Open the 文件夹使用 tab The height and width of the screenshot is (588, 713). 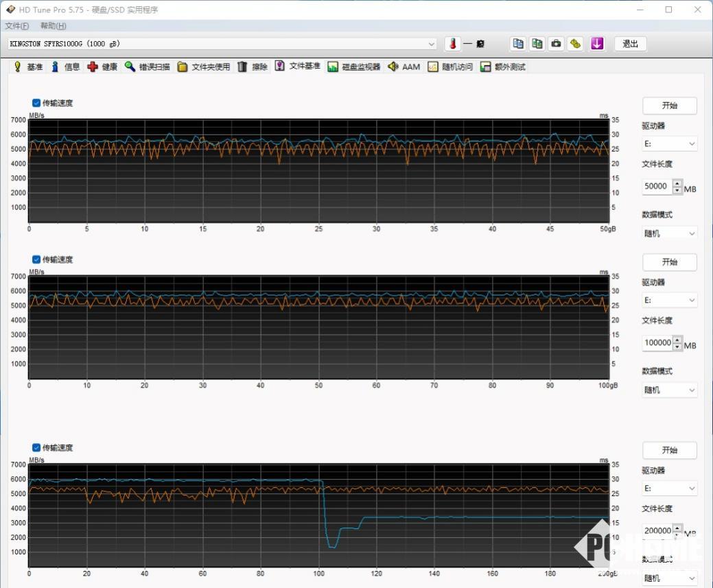(x=204, y=67)
